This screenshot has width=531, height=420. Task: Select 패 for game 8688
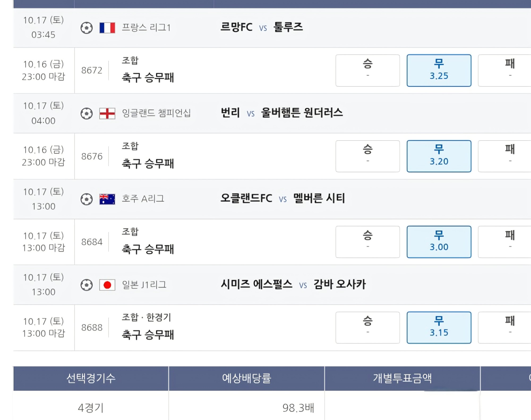click(x=504, y=328)
